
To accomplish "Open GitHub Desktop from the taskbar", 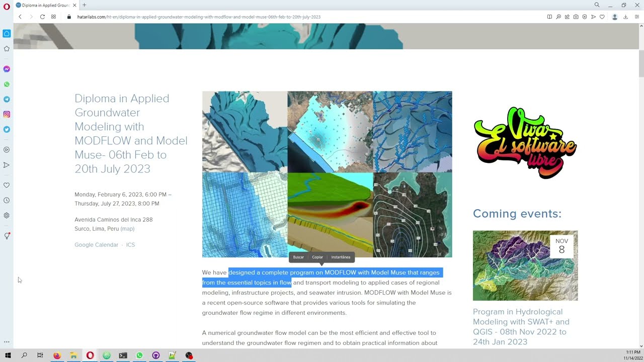I will pos(156,355).
